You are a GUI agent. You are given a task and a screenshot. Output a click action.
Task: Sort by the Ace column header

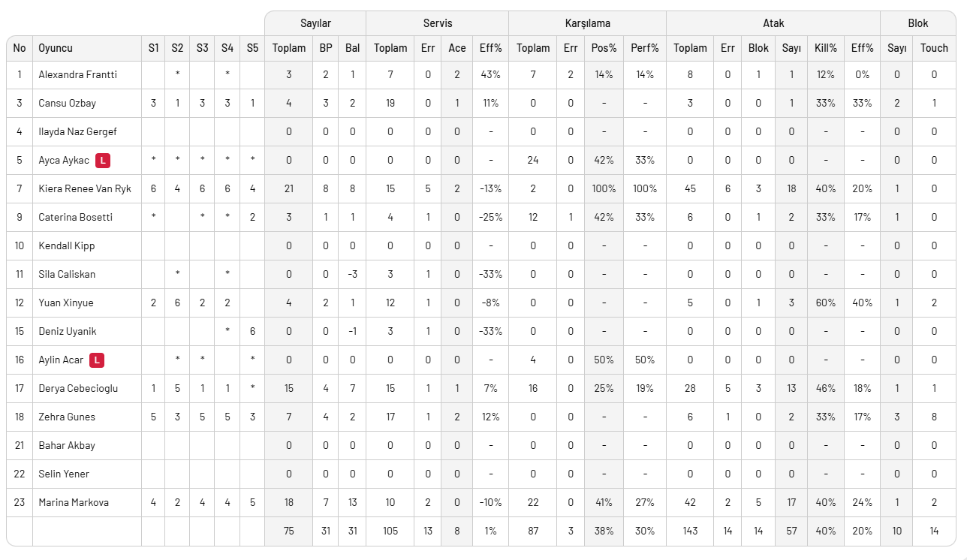click(457, 48)
